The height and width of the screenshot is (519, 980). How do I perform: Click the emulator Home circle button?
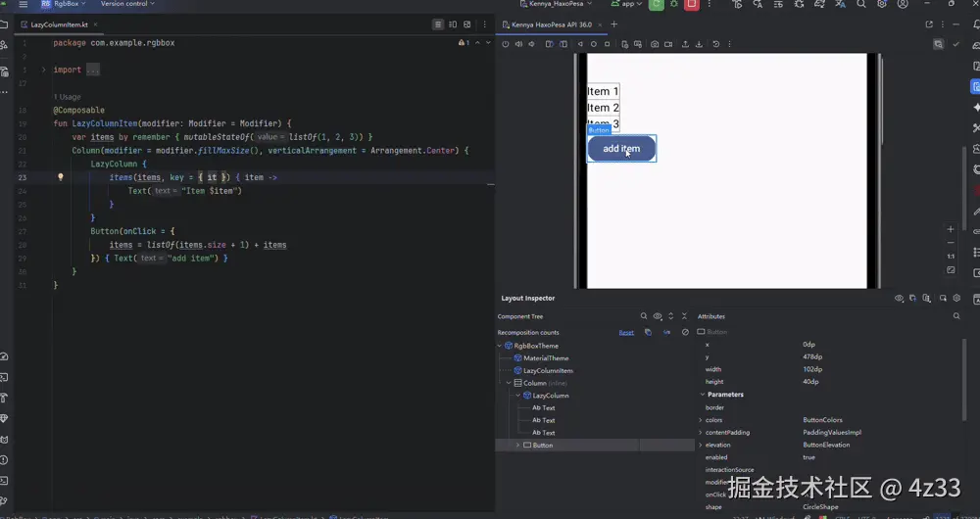594,44
